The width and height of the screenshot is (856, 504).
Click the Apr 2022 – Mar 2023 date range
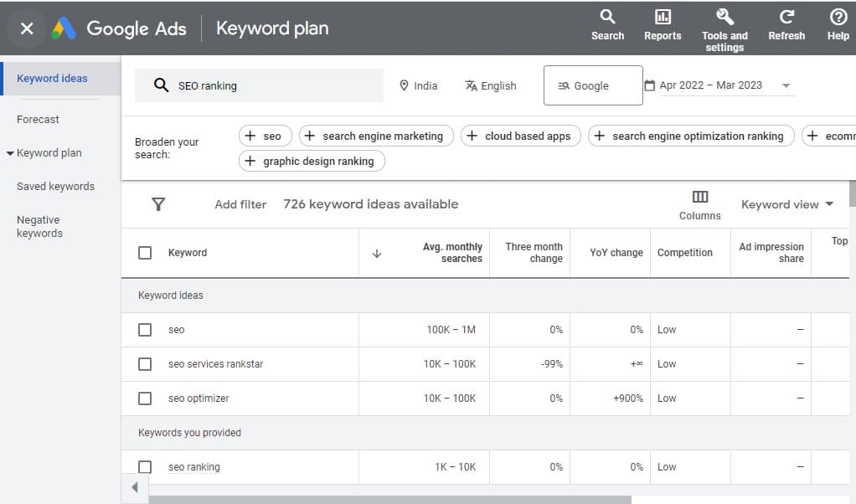coord(710,85)
